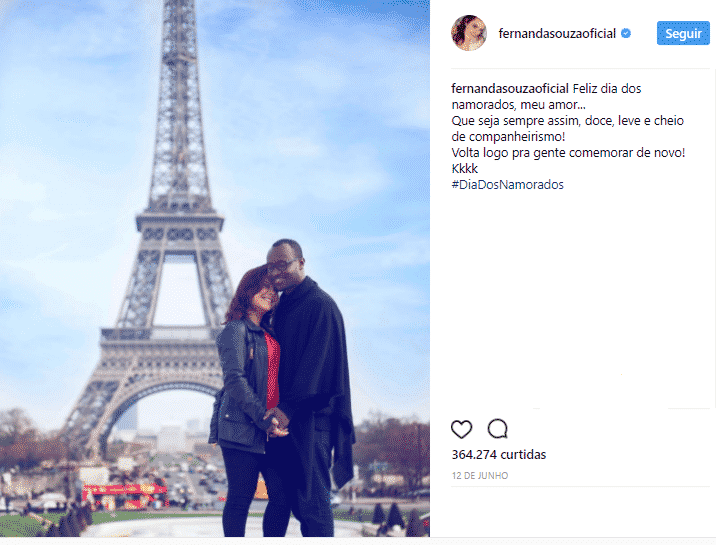Viewport: 716px width, 545px height.
Task: Click the caption text 'Feliz dia dos namorados'
Action: (x=546, y=97)
